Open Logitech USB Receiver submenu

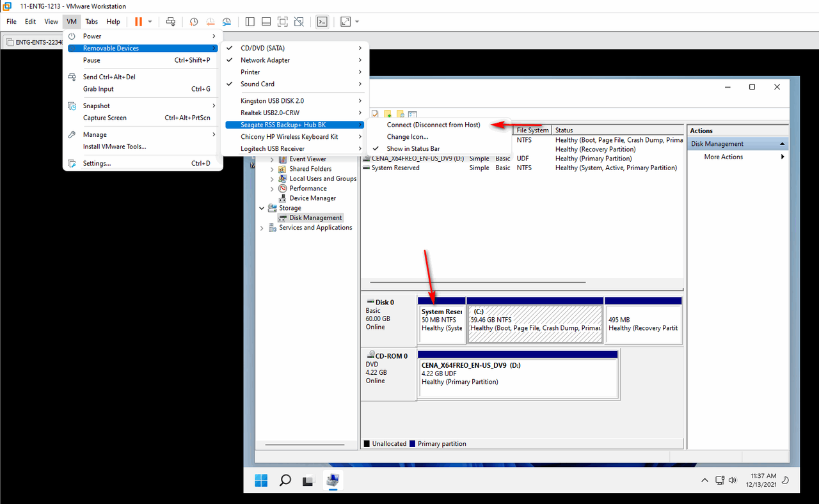pyautogui.click(x=295, y=148)
